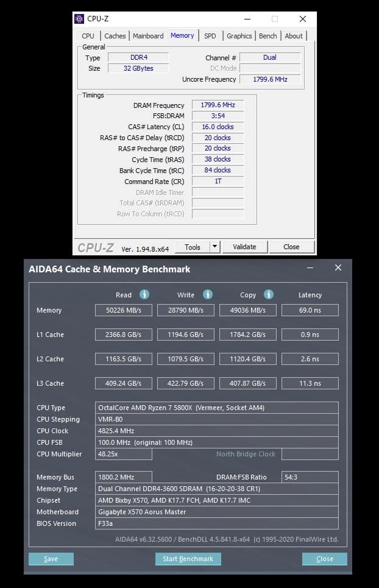The height and width of the screenshot is (588, 379).
Task: Click the Chipset field AMD Bixby X570
Action: pos(217,500)
